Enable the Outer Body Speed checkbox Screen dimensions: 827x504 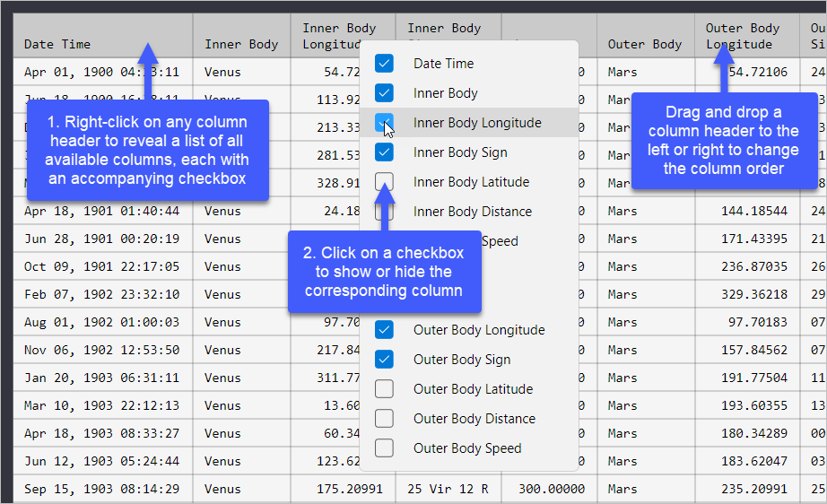pyautogui.click(x=384, y=448)
